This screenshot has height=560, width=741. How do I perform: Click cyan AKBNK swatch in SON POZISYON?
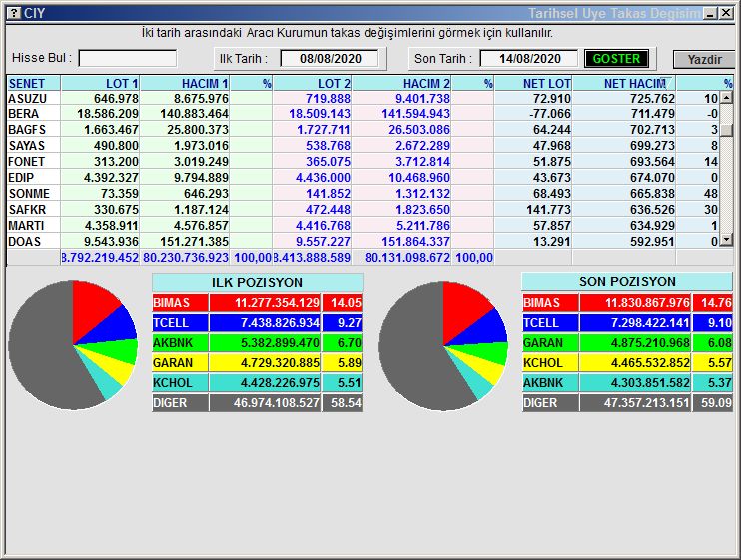[x=550, y=383]
